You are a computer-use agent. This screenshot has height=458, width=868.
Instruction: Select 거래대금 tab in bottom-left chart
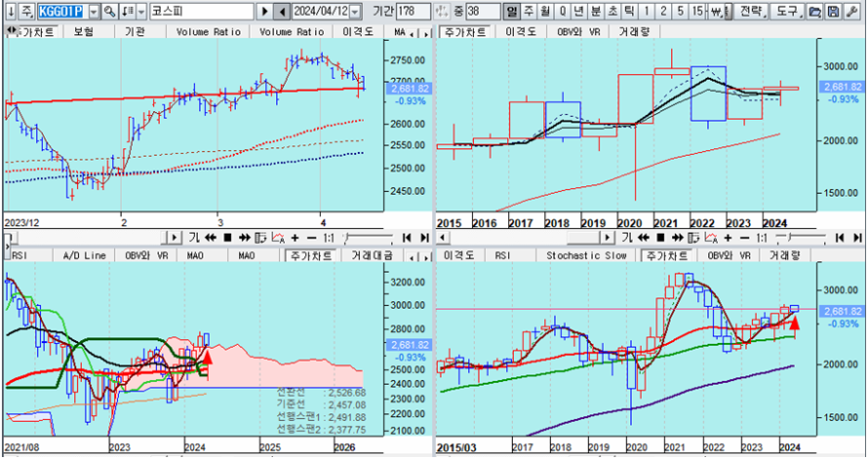point(372,255)
